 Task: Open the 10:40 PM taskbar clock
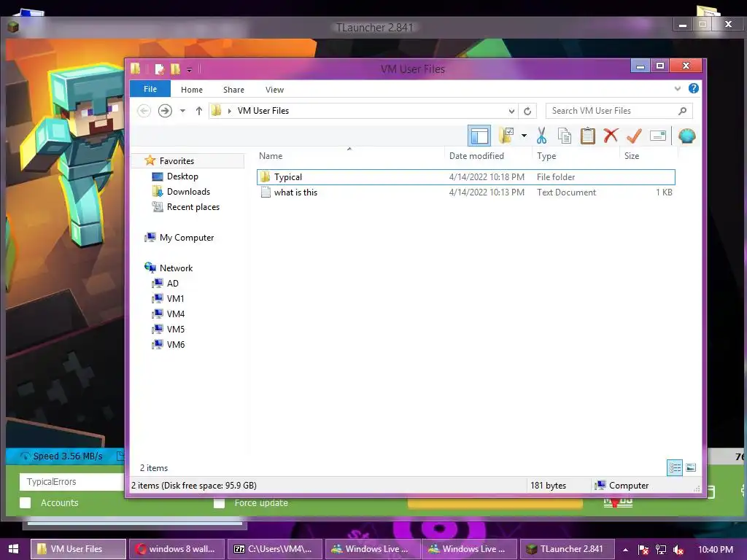[x=715, y=549]
